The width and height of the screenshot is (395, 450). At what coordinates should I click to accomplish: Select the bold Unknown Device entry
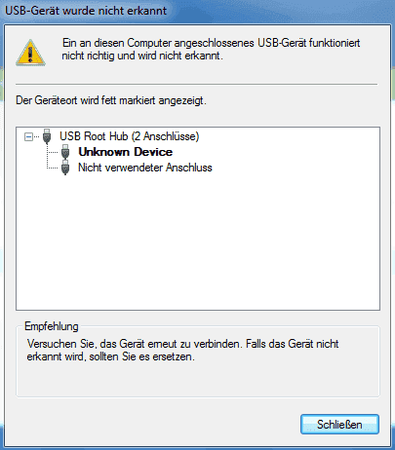pos(125,152)
